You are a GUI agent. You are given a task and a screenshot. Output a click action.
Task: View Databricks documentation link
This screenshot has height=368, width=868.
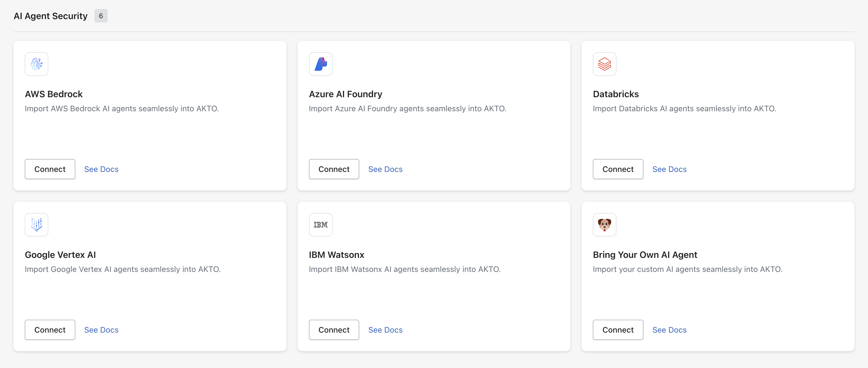(x=669, y=169)
